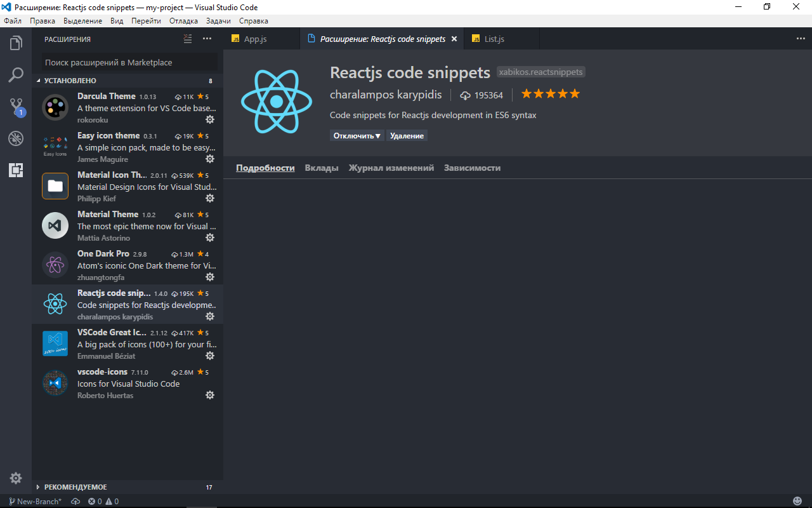Click the Удаление button

tap(407, 135)
